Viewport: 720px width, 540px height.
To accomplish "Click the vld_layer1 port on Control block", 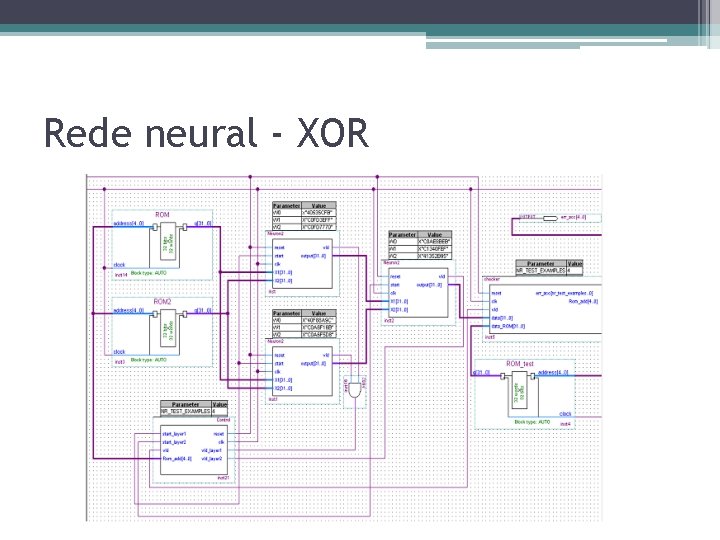I will [212, 450].
